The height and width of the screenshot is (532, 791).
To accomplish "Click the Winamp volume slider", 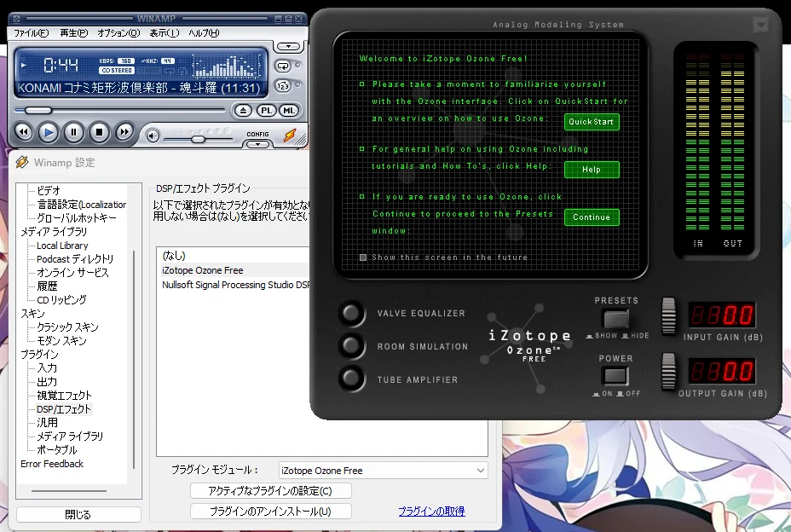I will coord(198,138).
